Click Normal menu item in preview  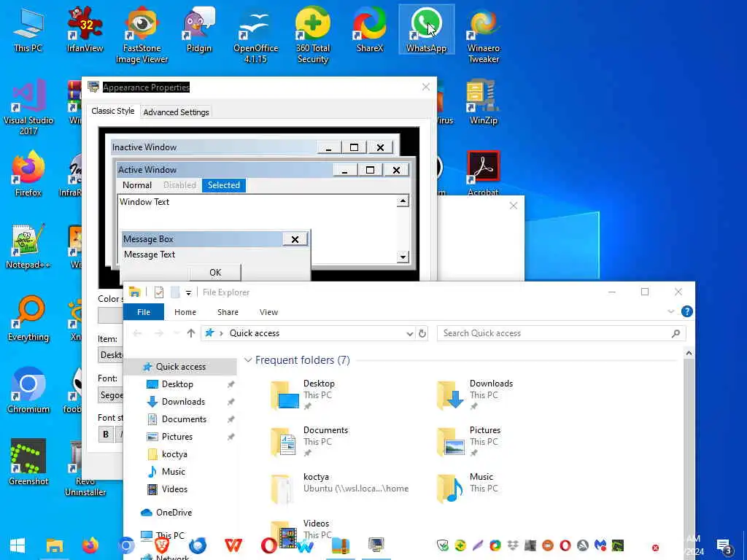pos(136,185)
